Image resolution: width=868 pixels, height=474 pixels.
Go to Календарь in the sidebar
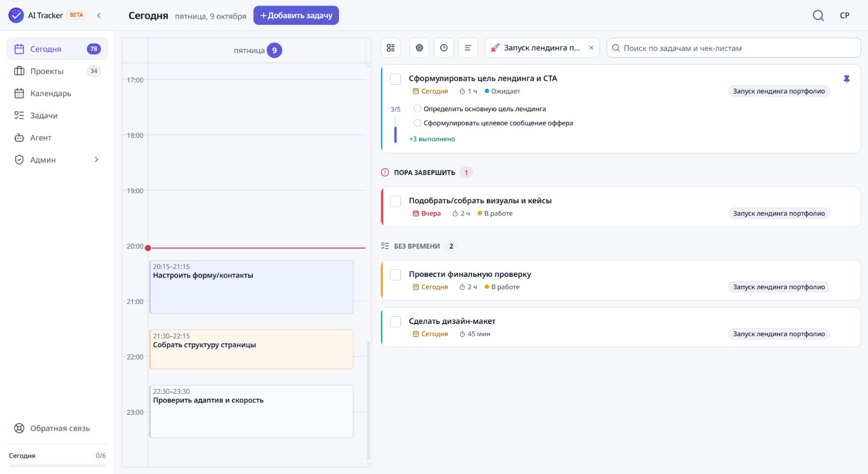(57, 93)
